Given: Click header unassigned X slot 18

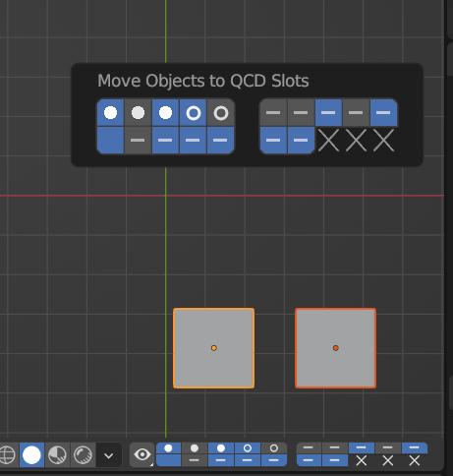Looking at the screenshot, I should tap(362, 461).
